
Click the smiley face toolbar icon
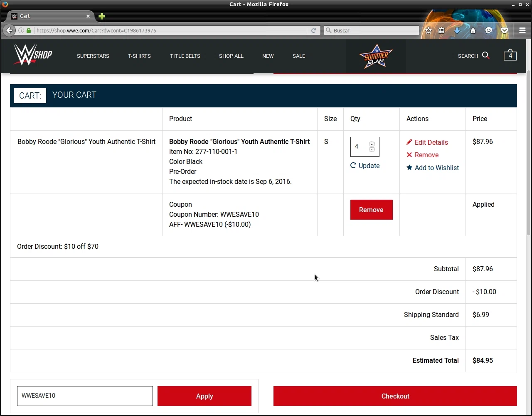point(489,30)
